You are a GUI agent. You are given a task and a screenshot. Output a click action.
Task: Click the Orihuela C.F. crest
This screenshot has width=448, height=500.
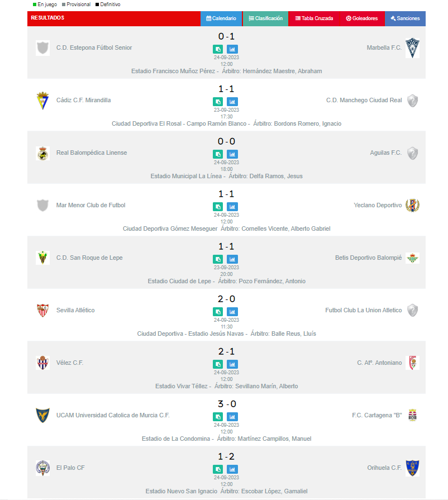tap(412, 468)
